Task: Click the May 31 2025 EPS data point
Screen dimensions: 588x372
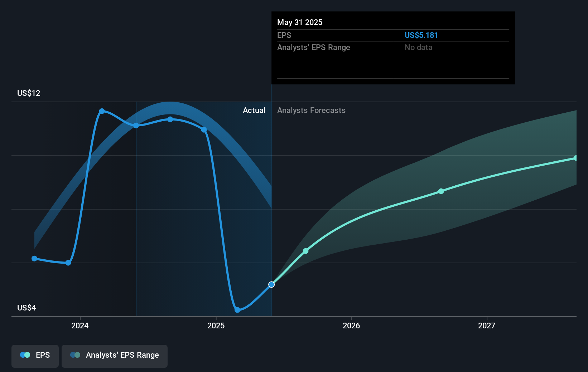Action: pyautogui.click(x=271, y=284)
